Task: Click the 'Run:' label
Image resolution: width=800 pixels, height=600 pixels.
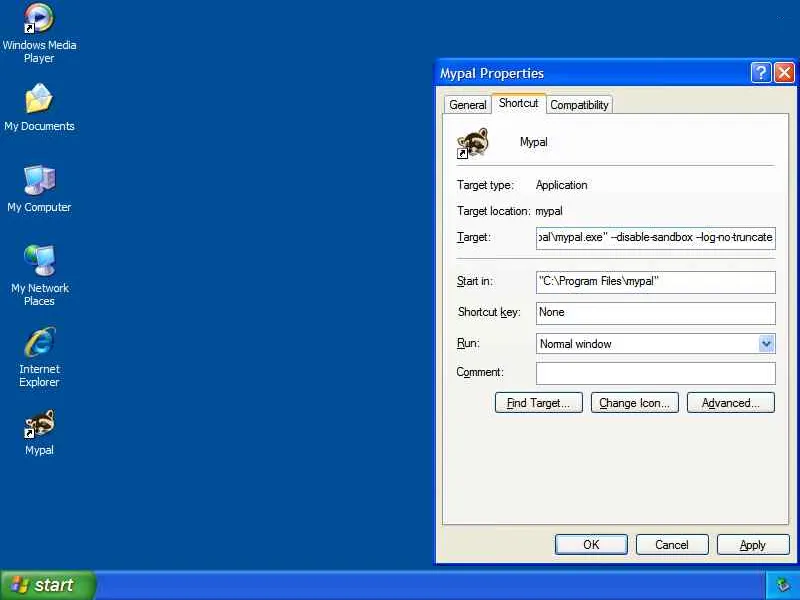Action: [x=468, y=343]
